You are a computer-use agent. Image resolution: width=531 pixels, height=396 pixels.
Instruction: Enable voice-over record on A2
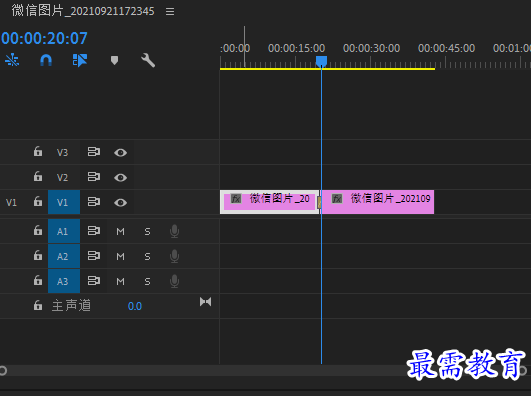(174, 256)
